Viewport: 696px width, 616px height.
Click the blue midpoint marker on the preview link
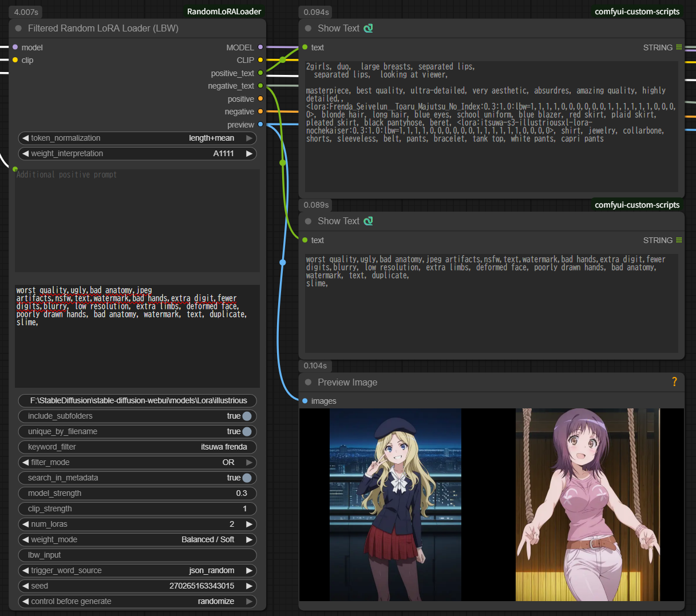point(283,263)
